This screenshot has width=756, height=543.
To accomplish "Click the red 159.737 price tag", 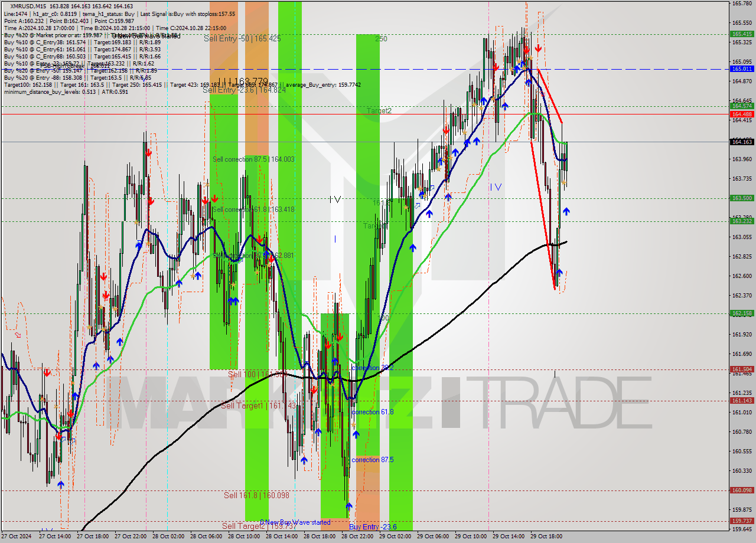I will click(742, 521).
